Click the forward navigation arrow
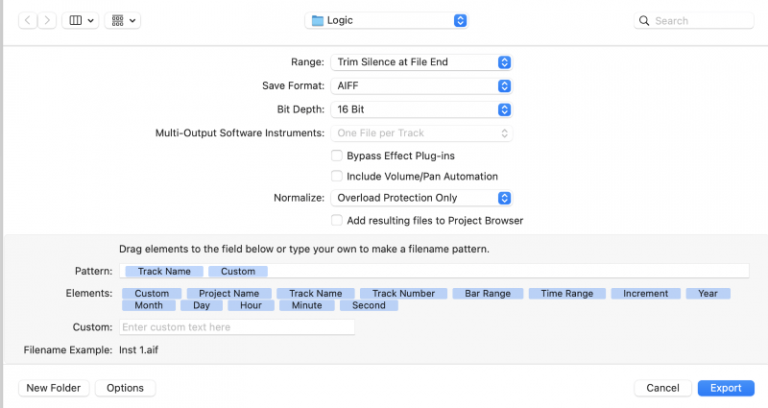This screenshot has width=768, height=408. [46, 20]
